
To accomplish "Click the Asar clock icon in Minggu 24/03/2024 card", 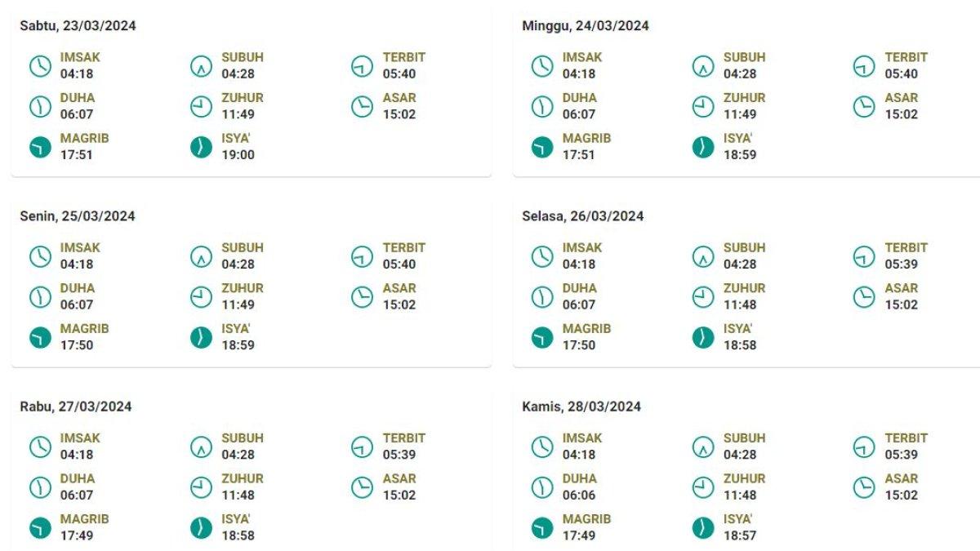I will [864, 106].
